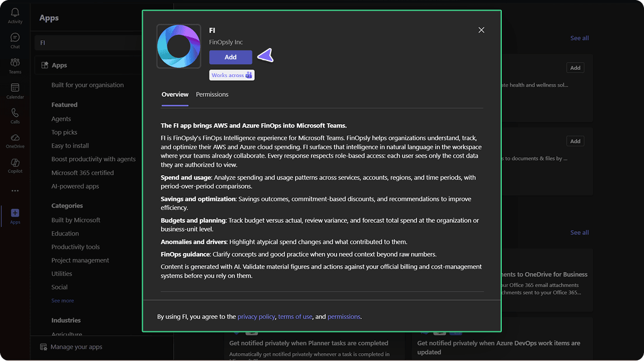This screenshot has height=361, width=644.
Task: Select Microsoft 365 certified
Action: (82, 173)
